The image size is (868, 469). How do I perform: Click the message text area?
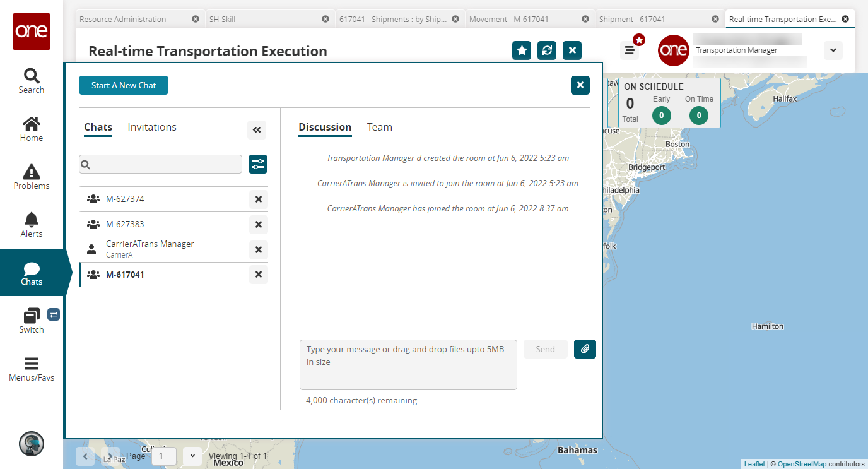tap(408, 365)
